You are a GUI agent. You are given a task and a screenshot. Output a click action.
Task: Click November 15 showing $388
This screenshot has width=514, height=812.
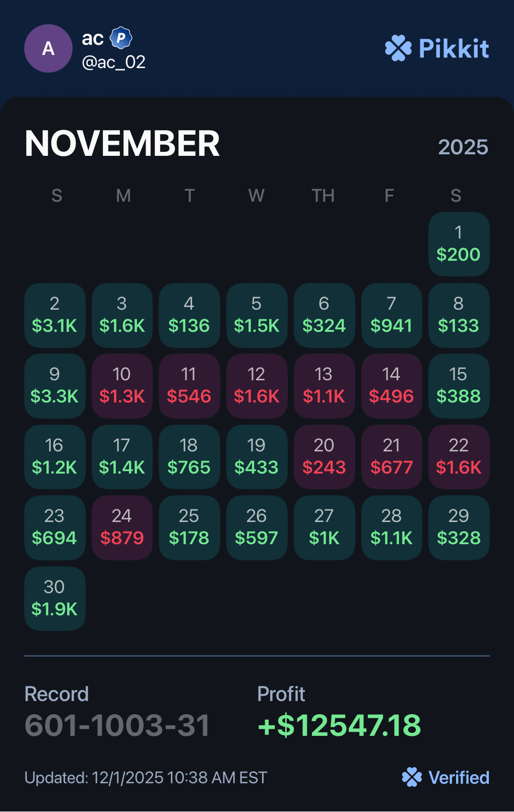pos(459,386)
